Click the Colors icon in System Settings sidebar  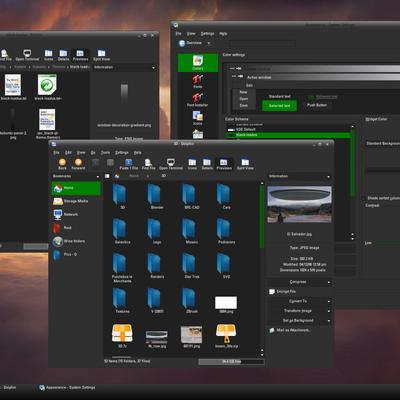pyautogui.click(x=198, y=63)
